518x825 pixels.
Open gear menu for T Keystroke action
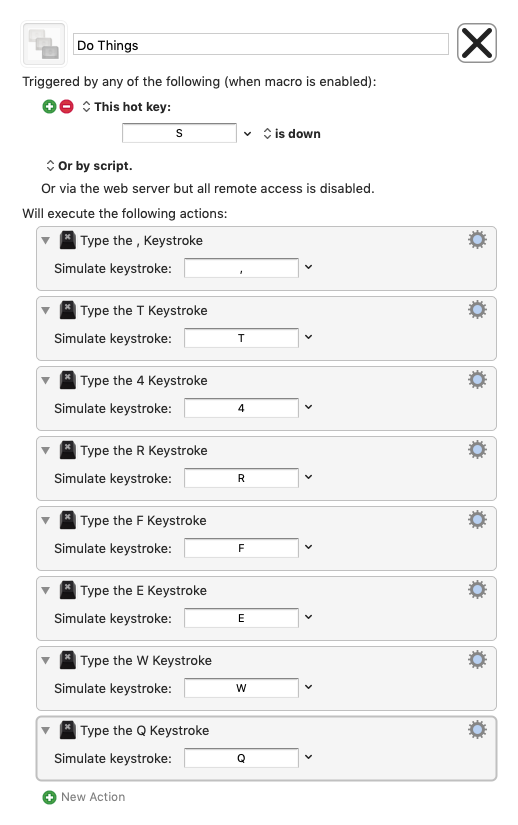click(477, 310)
